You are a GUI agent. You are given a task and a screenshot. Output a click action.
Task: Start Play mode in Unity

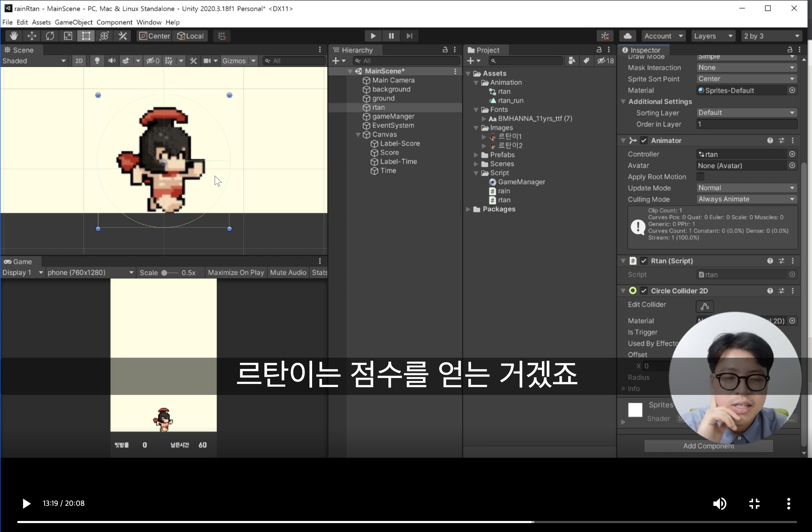[x=373, y=36]
